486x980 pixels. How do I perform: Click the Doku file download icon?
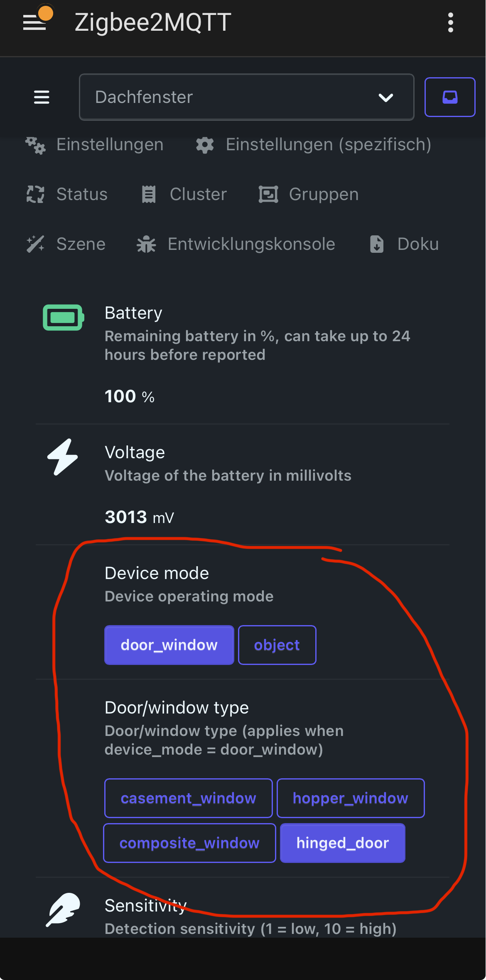(x=377, y=244)
